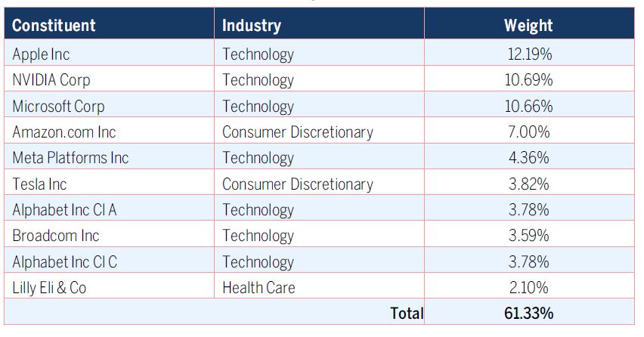Click the Microsoft Corp constituent cell
This screenshot has width=644, height=337.
click(58, 106)
